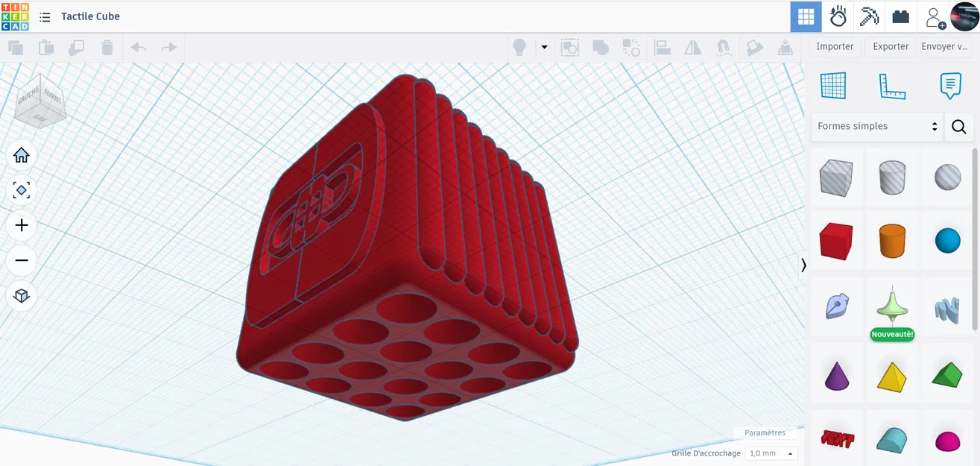
Task: Pick the orange Cylinder shape
Action: [x=892, y=242]
